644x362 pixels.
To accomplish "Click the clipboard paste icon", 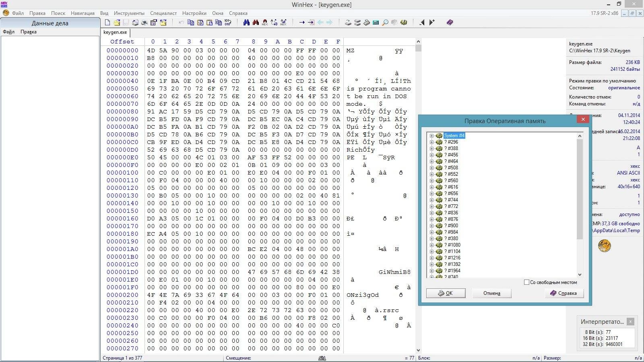I will (x=209, y=23).
